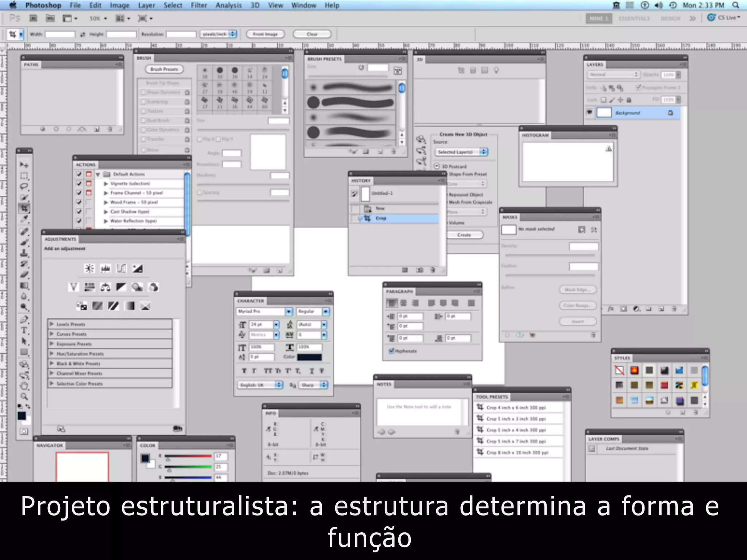This screenshot has width=747, height=560.
Task: Apply the no-style Default Style swatch
Action: tap(619, 370)
